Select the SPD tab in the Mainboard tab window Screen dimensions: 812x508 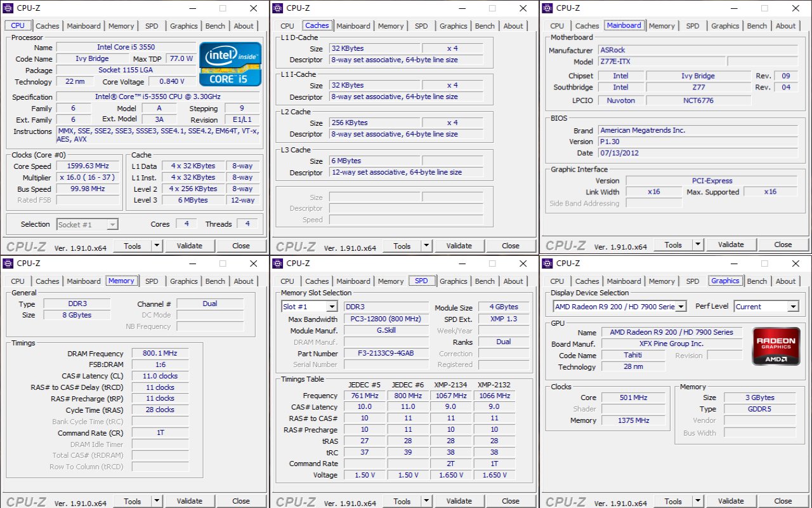pos(693,26)
